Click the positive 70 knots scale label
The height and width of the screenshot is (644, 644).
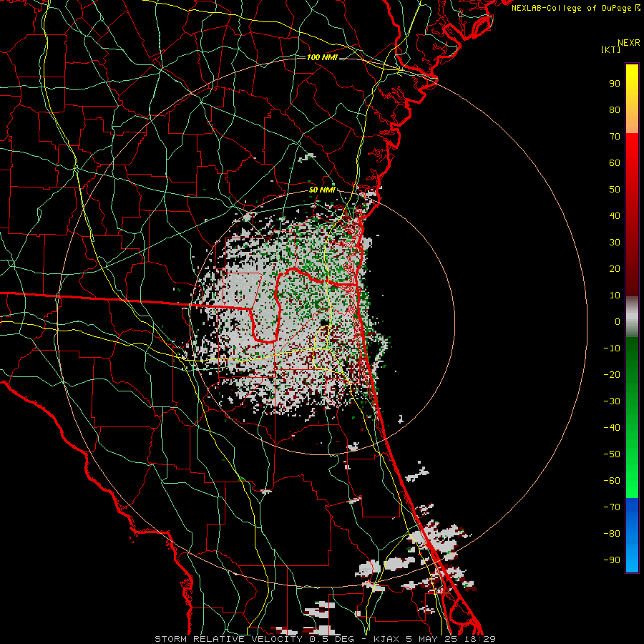coord(615,137)
